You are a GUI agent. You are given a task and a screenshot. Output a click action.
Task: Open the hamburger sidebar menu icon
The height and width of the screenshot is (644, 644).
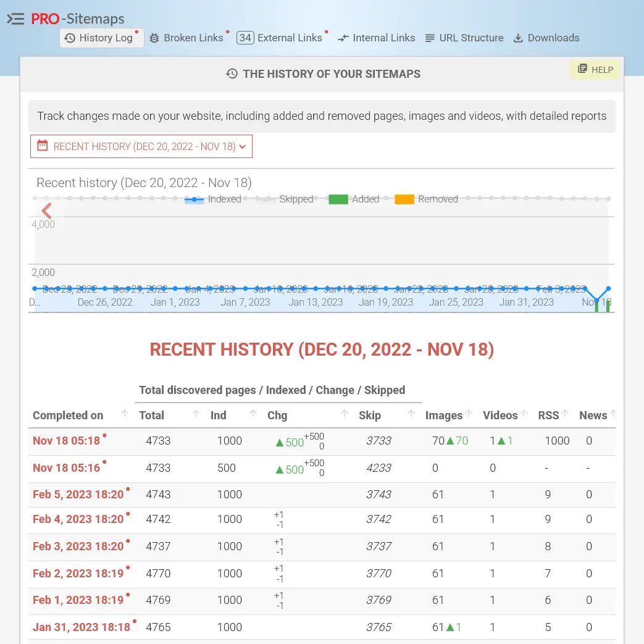coord(15,19)
